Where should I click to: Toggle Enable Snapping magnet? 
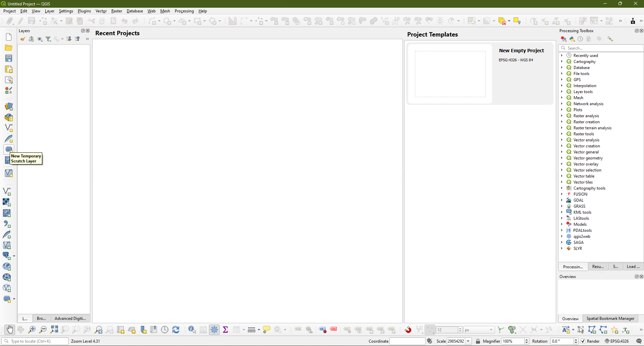click(408, 330)
